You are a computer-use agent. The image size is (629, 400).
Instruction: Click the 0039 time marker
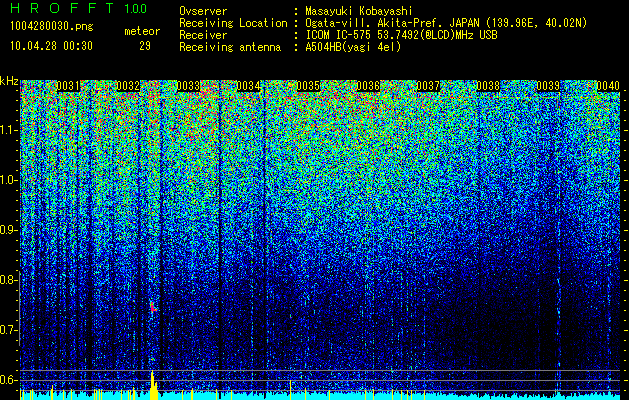548,86
